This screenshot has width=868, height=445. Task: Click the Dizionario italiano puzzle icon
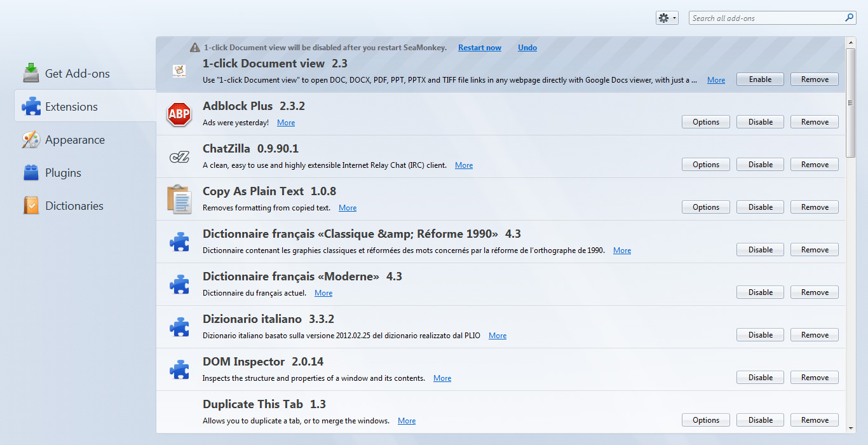point(179,327)
